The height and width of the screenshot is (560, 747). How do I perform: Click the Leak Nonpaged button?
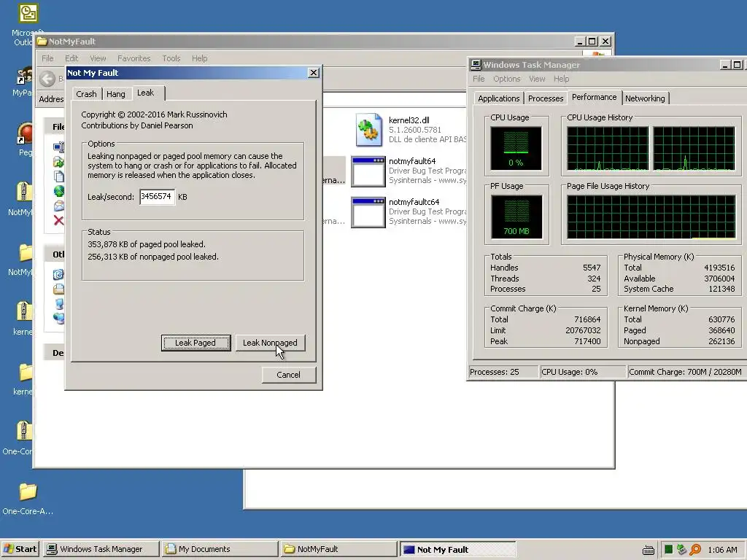270,343
